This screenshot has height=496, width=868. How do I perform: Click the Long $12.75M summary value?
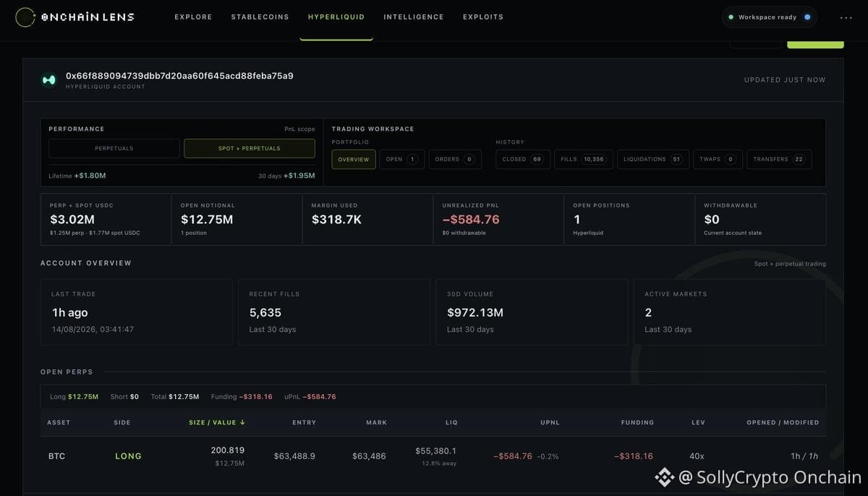tap(83, 396)
